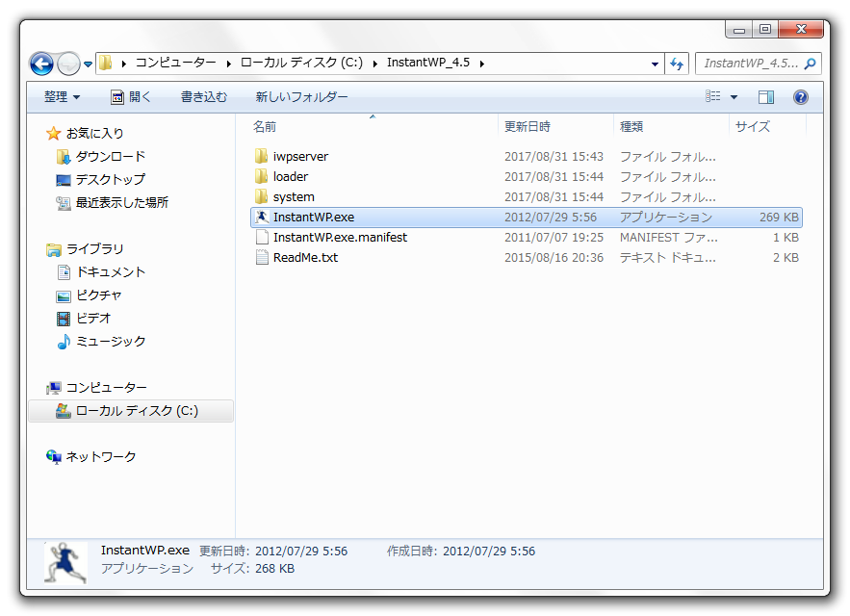Open the 整理 menu
Image resolution: width=850 pixels, height=616 pixels.
click(62, 97)
